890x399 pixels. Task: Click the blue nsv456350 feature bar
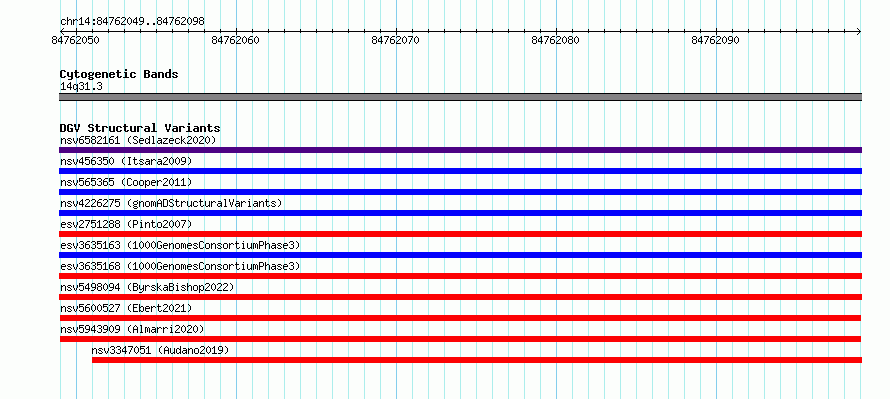460,171
